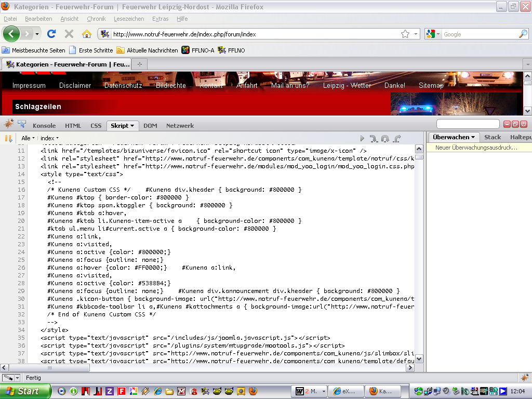The height and width of the screenshot is (399, 532).
Task: Switch to the Netzwerk Firebug tab
Action: (x=180, y=126)
